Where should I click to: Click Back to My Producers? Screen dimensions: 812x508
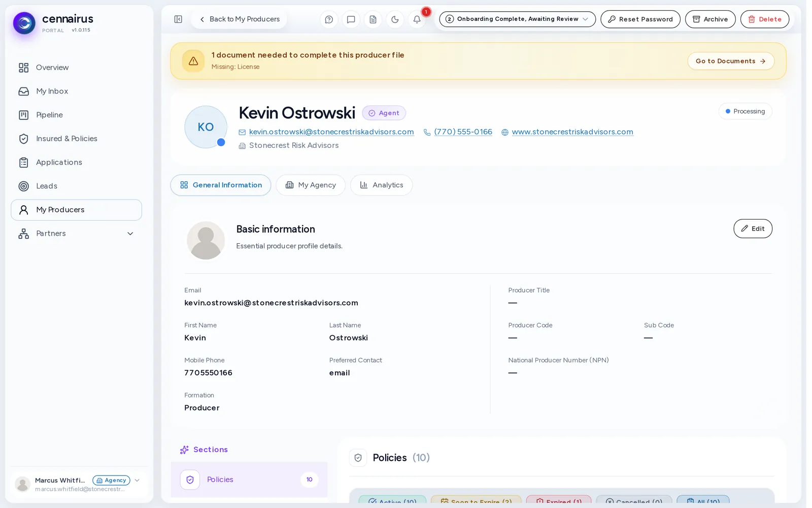click(x=239, y=19)
